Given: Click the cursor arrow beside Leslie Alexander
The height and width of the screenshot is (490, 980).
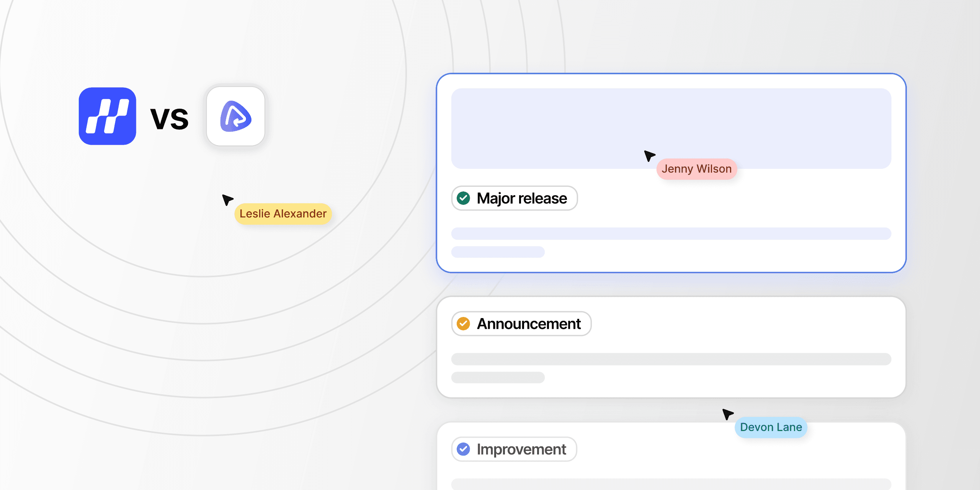Looking at the screenshot, I should coord(227,199).
